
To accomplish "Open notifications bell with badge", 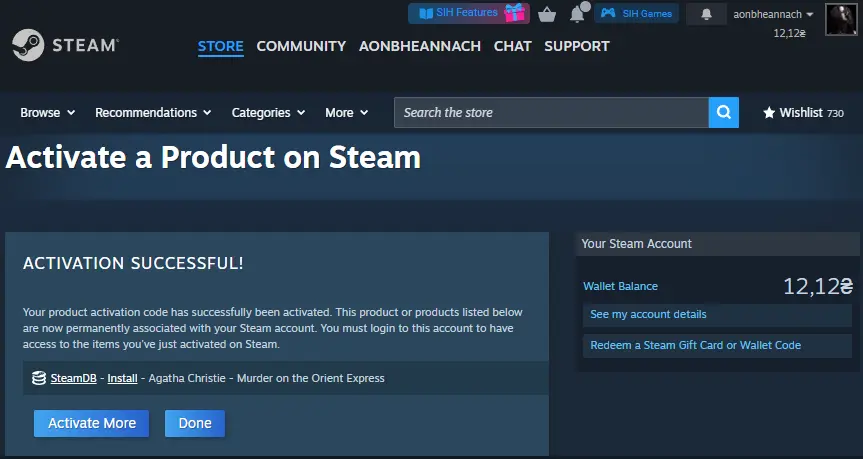I will 578,13.
